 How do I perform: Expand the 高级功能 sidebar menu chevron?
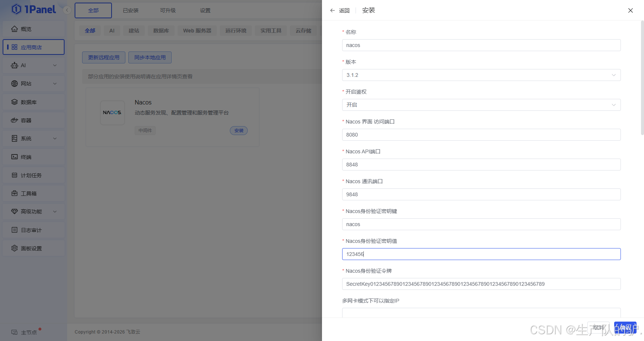pos(55,212)
